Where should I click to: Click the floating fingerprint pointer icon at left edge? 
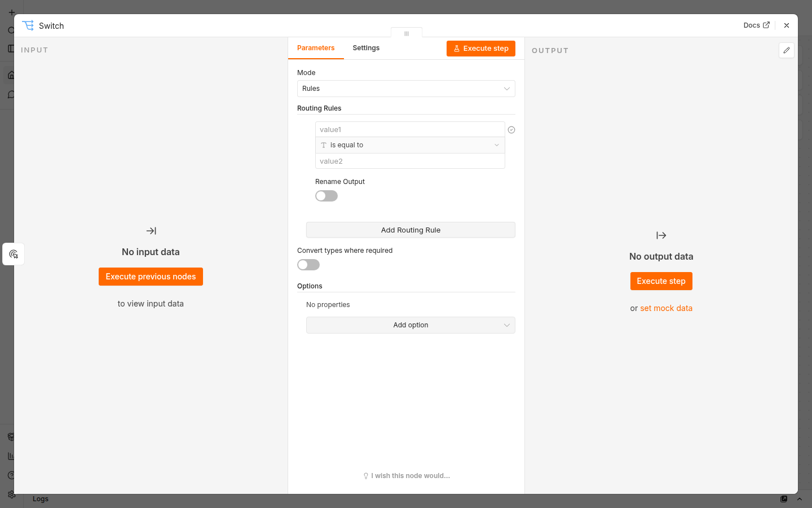tap(14, 254)
